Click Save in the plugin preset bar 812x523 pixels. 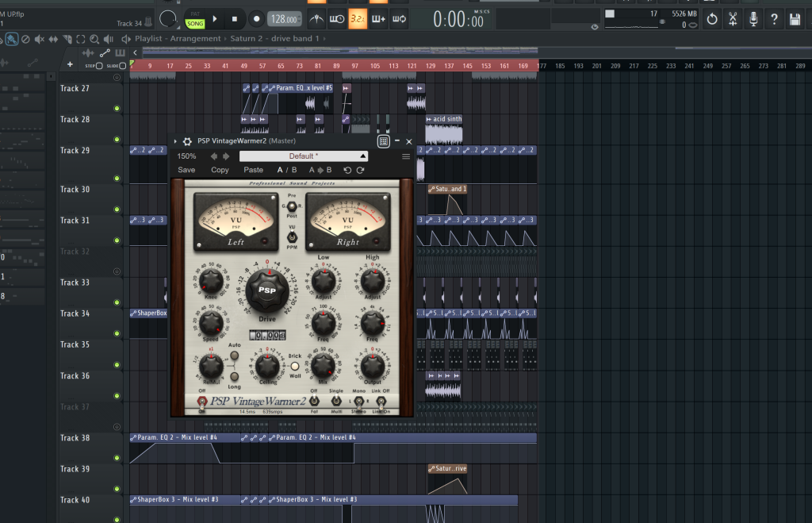[186, 170]
